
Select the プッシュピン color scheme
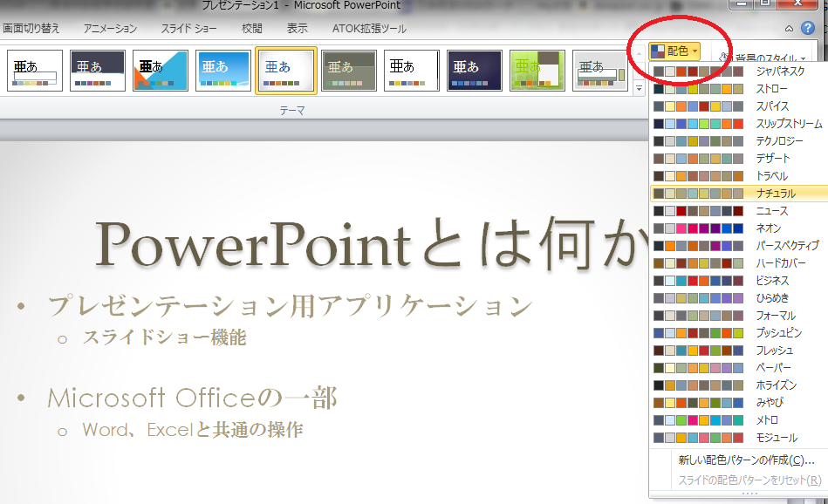739,332
